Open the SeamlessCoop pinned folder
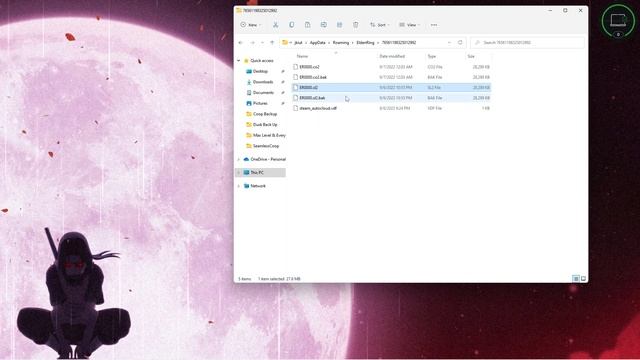 point(266,146)
